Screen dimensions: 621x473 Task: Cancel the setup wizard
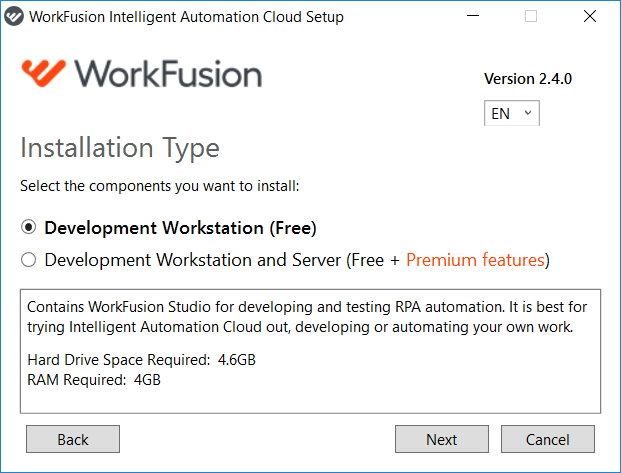[x=548, y=439]
